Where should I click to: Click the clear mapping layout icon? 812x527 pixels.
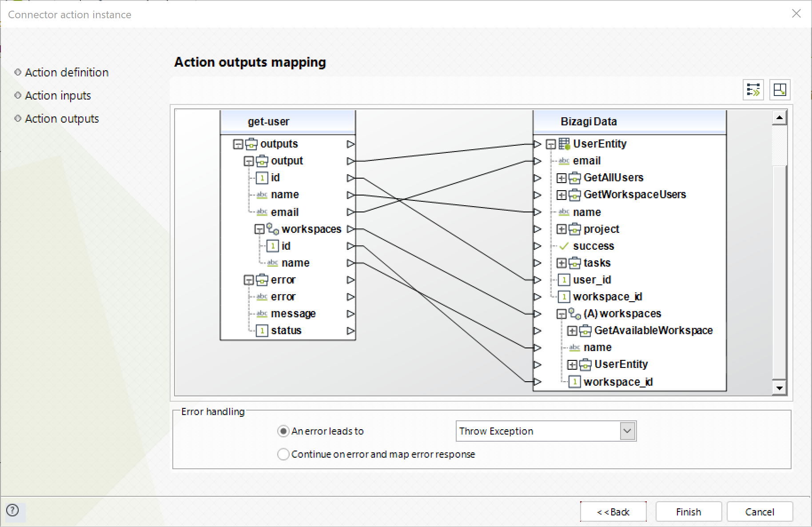pyautogui.click(x=780, y=90)
